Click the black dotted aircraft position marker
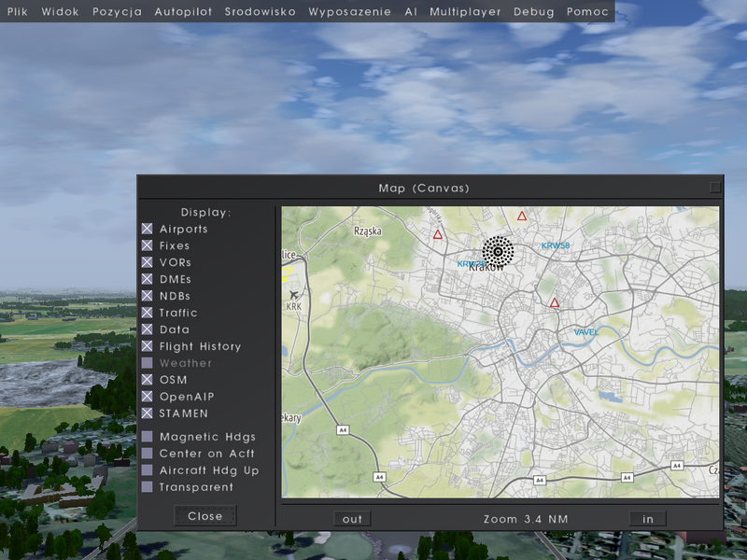 point(498,251)
